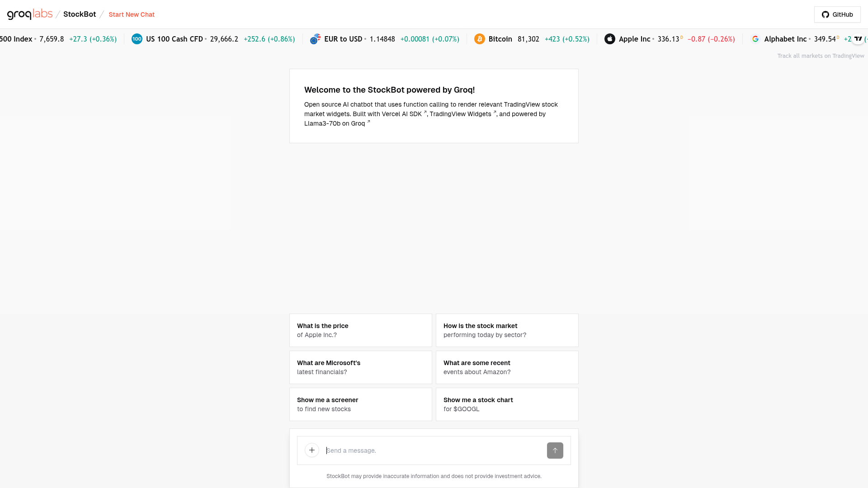This screenshot has height=488, width=868.
Task: Click the Bitcoin ticker name
Action: pyautogui.click(x=500, y=39)
